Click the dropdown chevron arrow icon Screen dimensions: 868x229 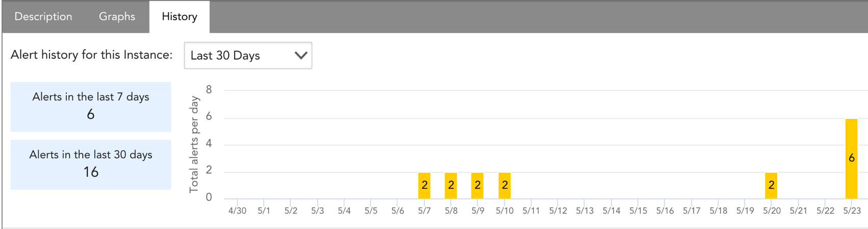301,56
